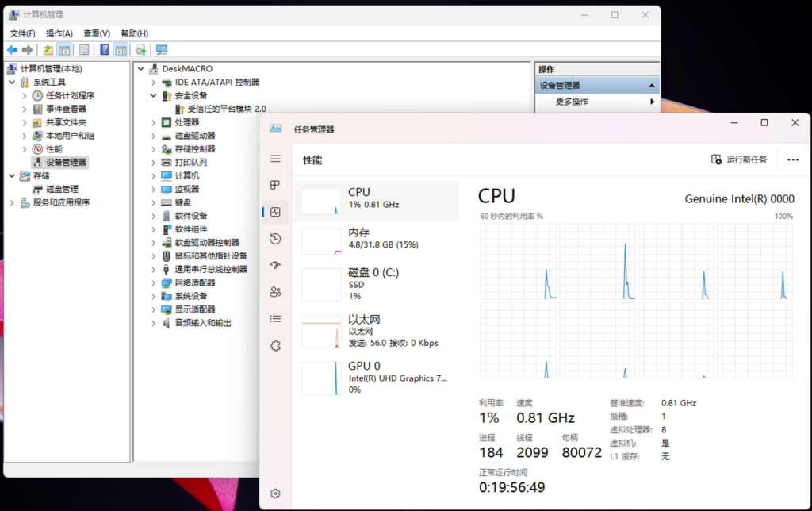The width and height of the screenshot is (812, 511).
Task: Open the Users page in Task Manager sidebar
Action: [x=275, y=292]
